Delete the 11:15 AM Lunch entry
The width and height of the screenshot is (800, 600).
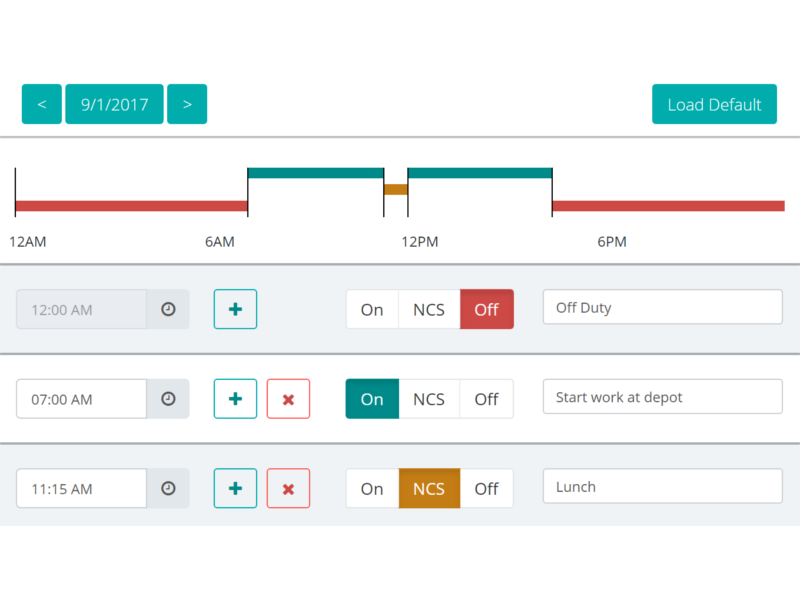pos(288,489)
